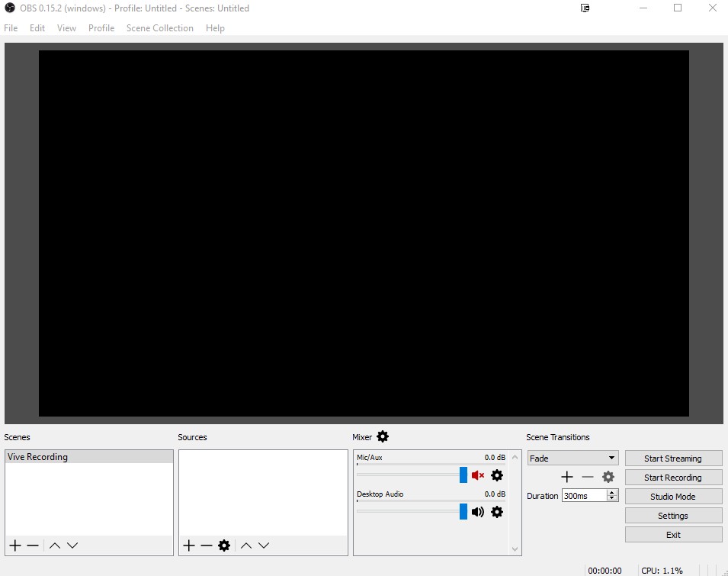Adjust the Mic/Aux volume slider handle
This screenshot has height=576, width=728.
tap(463, 475)
